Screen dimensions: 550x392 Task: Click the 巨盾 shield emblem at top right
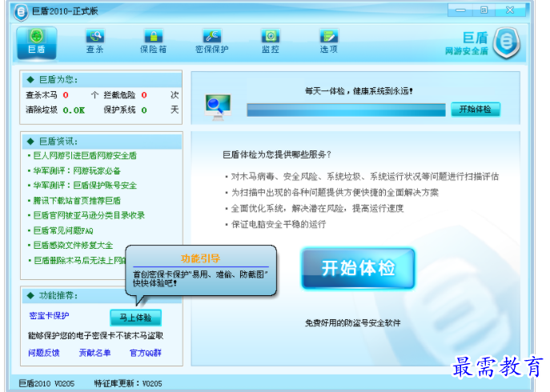[506, 42]
